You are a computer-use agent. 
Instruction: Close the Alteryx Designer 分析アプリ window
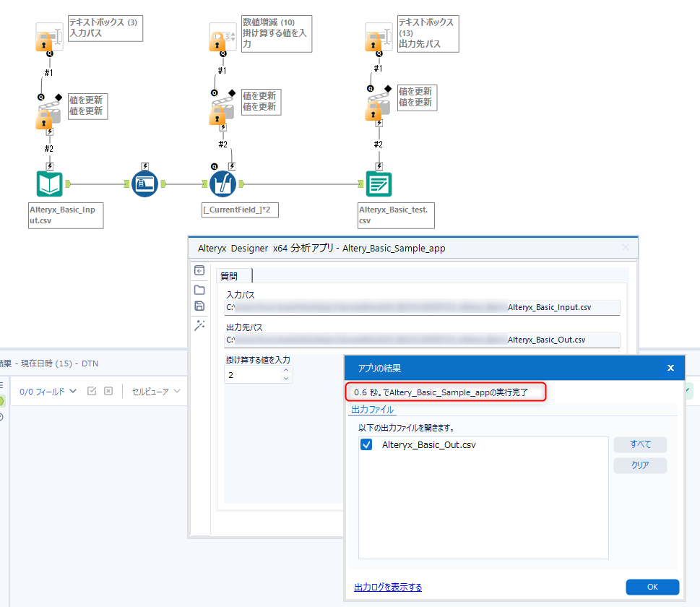626,247
